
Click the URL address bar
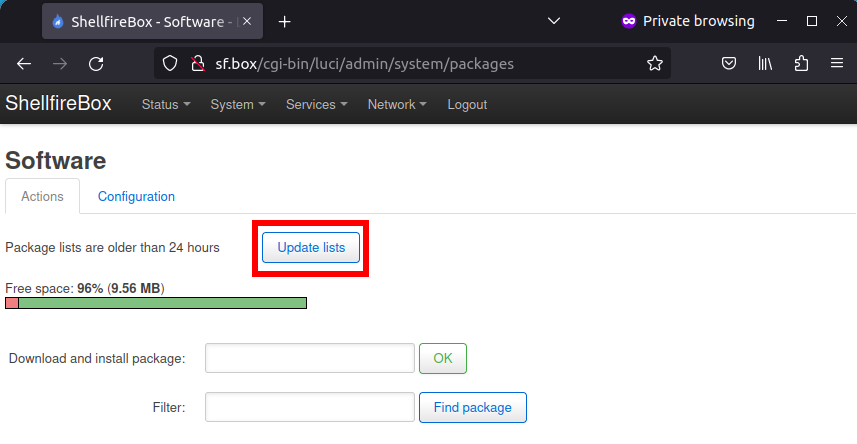(412, 64)
